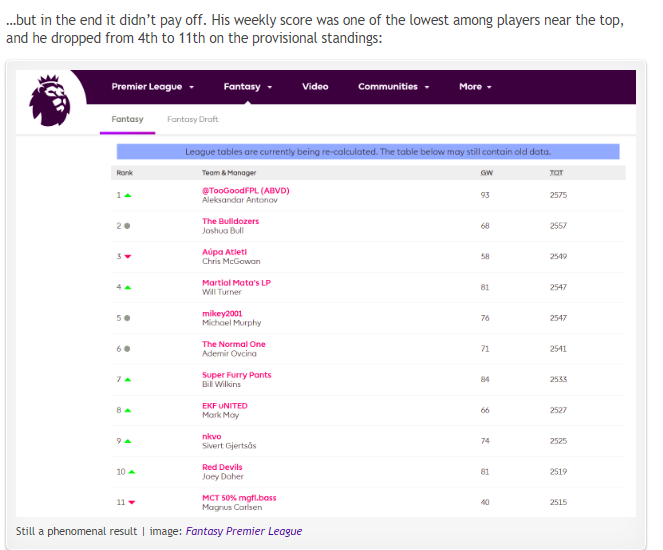
Task: Follow the Fantasy Premier League caption link
Action: click(x=244, y=531)
